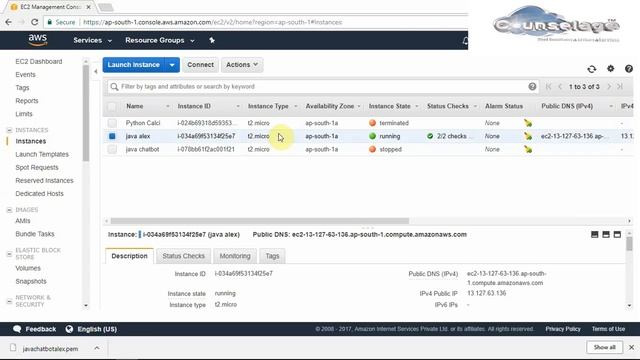640x360 pixels.
Task: Split details pane using middle layout icon
Action: [x=606, y=234]
